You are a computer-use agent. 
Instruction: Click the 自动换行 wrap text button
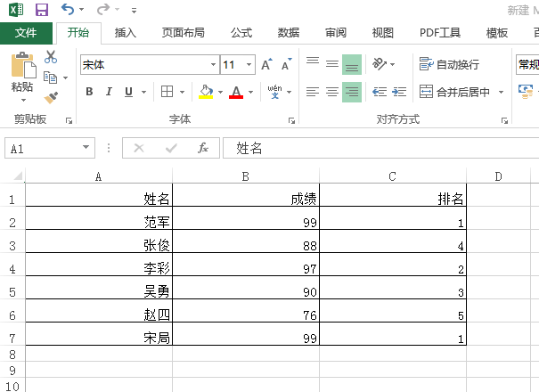(x=449, y=64)
